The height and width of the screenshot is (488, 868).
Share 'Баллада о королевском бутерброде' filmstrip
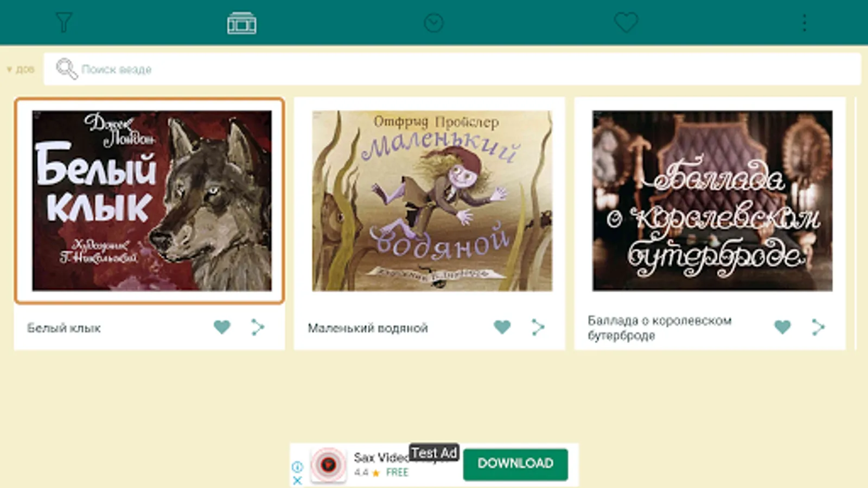(818, 327)
